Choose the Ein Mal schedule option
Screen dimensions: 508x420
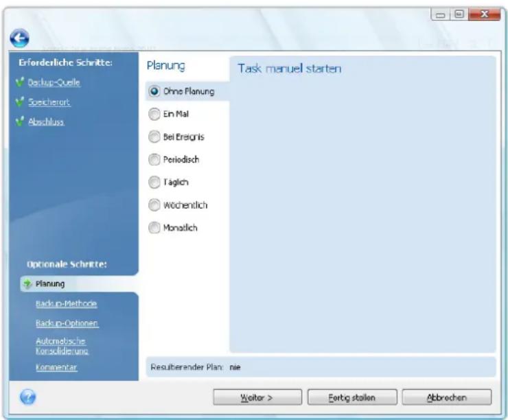click(154, 114)
